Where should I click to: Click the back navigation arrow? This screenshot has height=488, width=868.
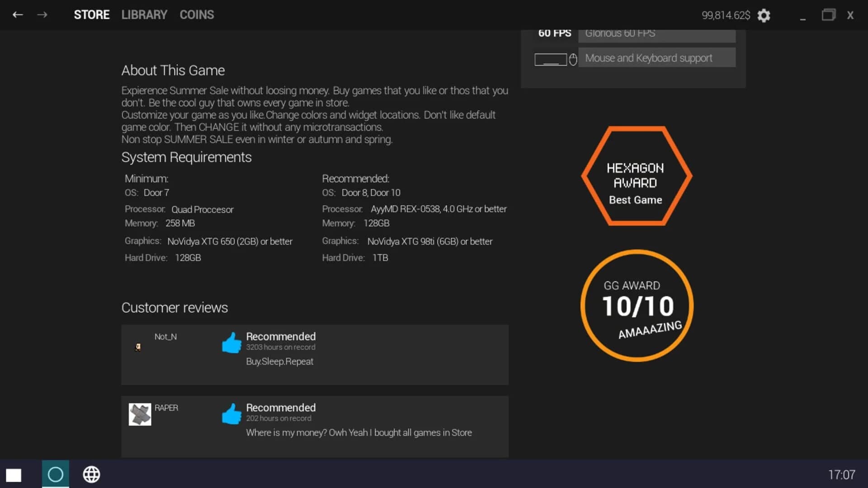(x=17, y=14)
